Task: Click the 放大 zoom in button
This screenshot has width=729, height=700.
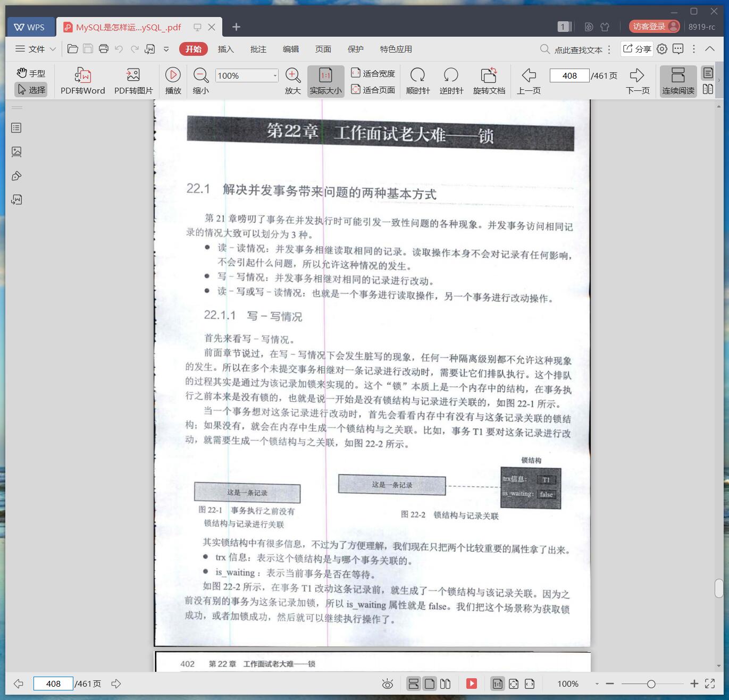Action: (x=293, y=81)
